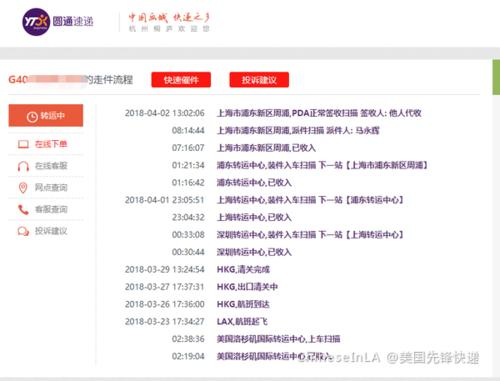Select the HKG,清关完成 tracking entry
500x381 pixels.
tap(197, 269)
